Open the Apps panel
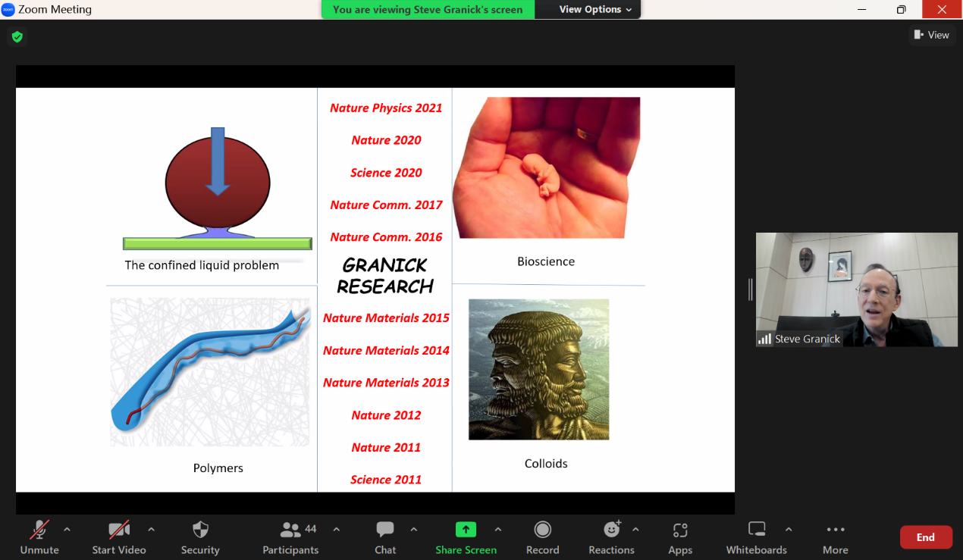Image resolution: width=963 pixels, height=560 pixels. (680, 537)
